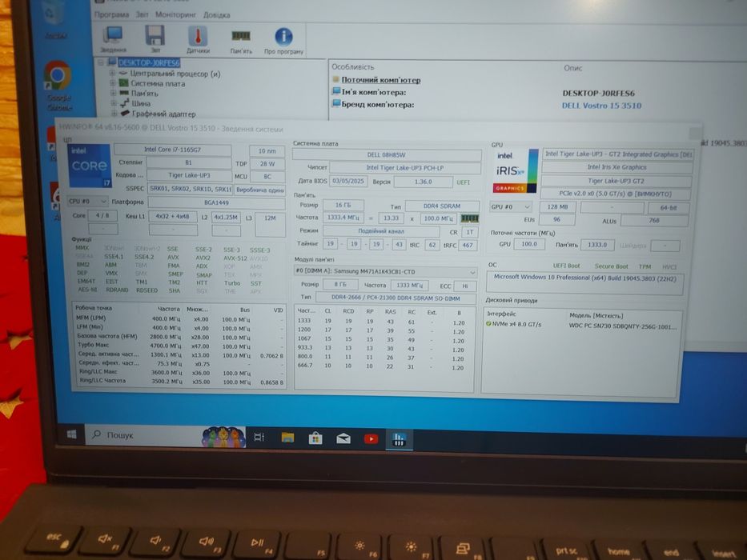Screen dimensions: 747x560
Task: Click the DDR4 SDRAM memory type field
Action: (442, 206)
